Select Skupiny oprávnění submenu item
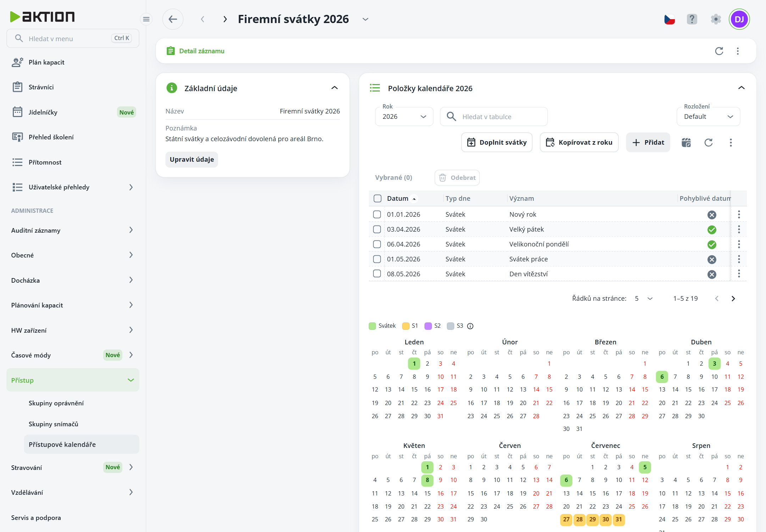 tap(82, 403)
